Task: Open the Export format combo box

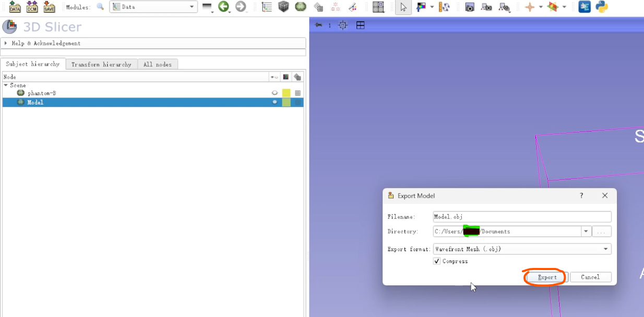Action: [522, 249]
